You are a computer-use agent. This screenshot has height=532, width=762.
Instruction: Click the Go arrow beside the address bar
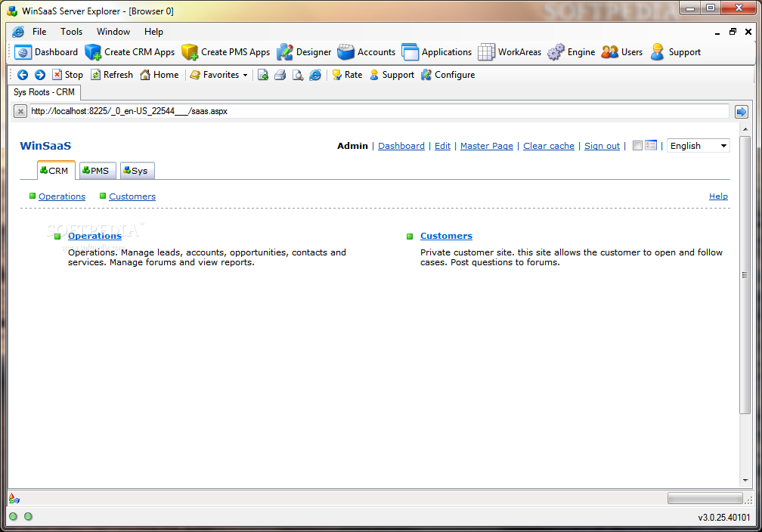[x=741, y=112]
